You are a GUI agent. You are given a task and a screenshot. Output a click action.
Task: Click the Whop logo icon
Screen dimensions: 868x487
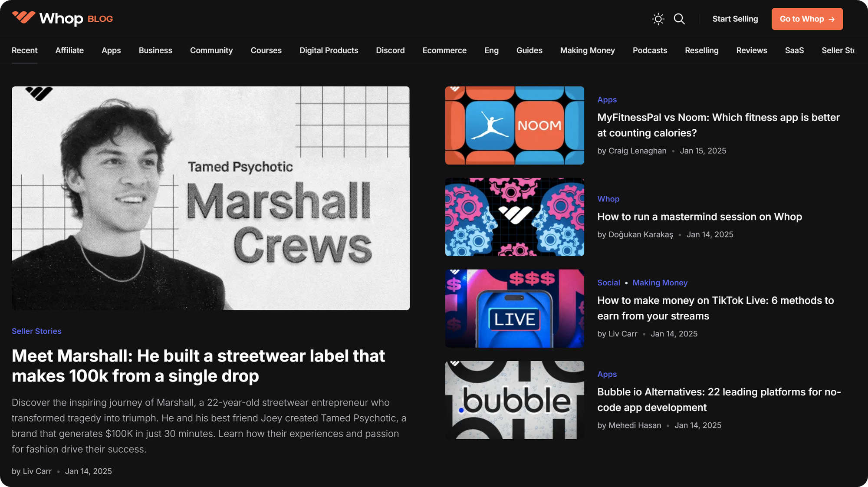click(23, 18)
